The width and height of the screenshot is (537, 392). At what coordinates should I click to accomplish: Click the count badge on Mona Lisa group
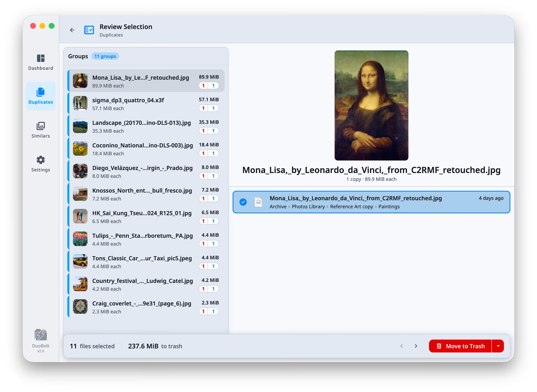point(209,86)
